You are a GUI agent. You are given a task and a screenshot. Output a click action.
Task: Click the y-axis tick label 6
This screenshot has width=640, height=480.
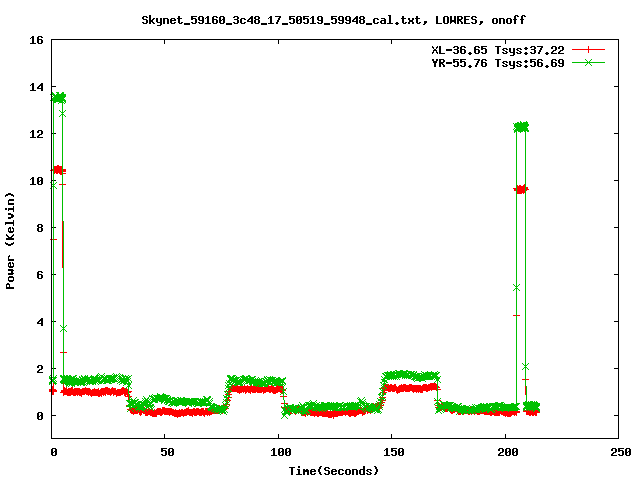(x=40, y=275)
